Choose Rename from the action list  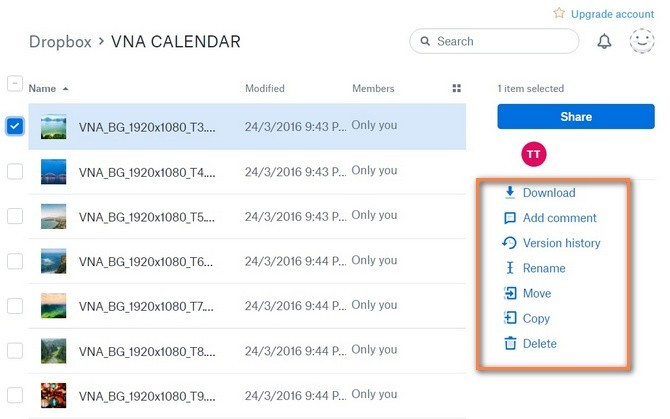pyautogui.click(x=544, y=268)
